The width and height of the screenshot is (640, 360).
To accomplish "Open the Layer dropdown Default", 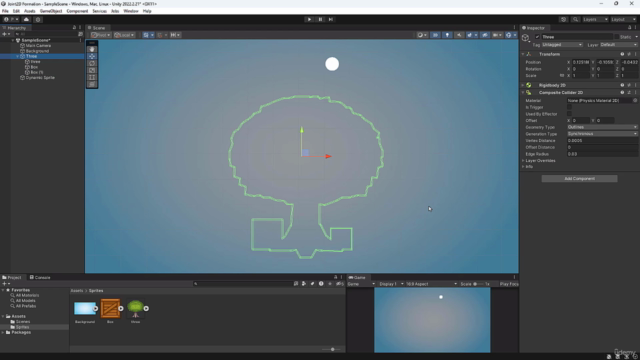I will coord(618,44).
